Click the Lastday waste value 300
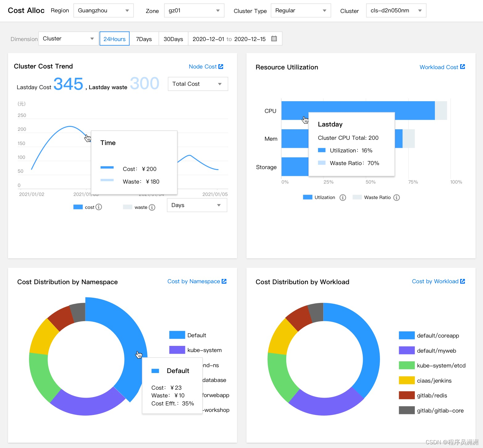Viewport: 483px width, 448px height. click(144, 83)
